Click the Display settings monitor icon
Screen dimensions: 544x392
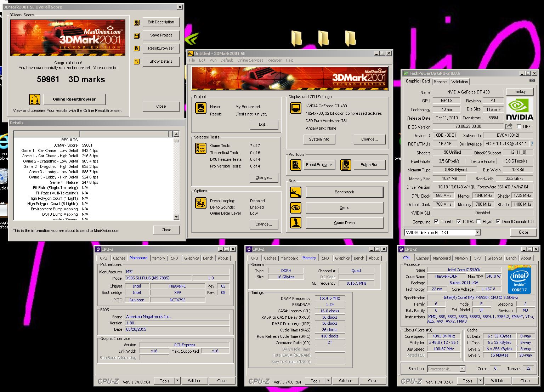pyautogui.click(x=296, y=108)
